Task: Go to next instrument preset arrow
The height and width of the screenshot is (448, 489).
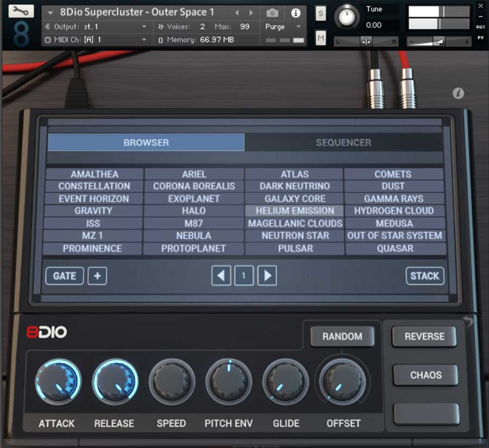Action: pyautogui.click(x=250, y=13)
